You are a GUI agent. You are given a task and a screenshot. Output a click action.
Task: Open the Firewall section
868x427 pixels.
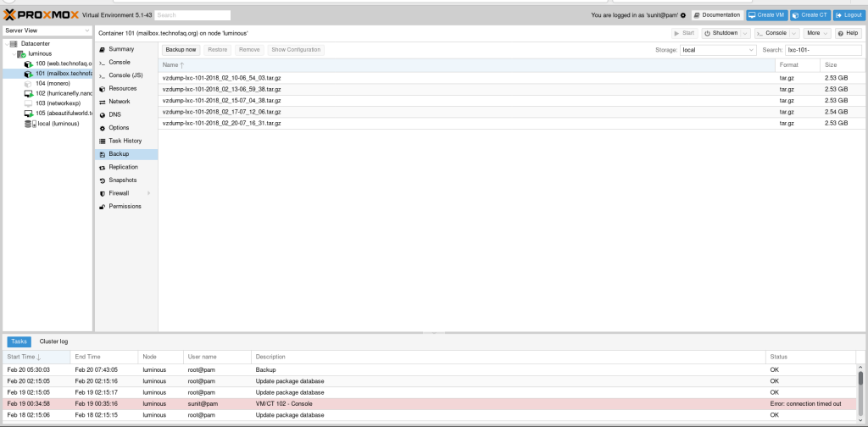tap(119, 193)
